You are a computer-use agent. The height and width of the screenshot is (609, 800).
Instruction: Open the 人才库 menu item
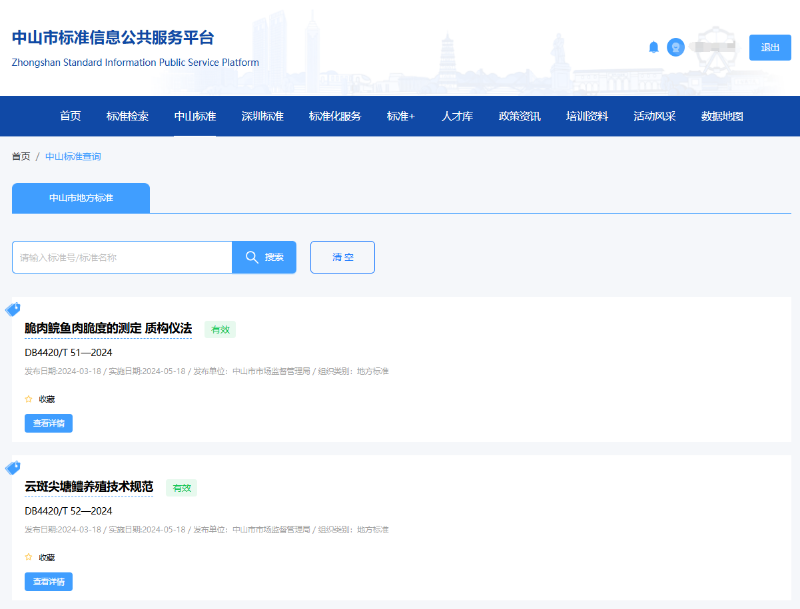coord(456,115)
